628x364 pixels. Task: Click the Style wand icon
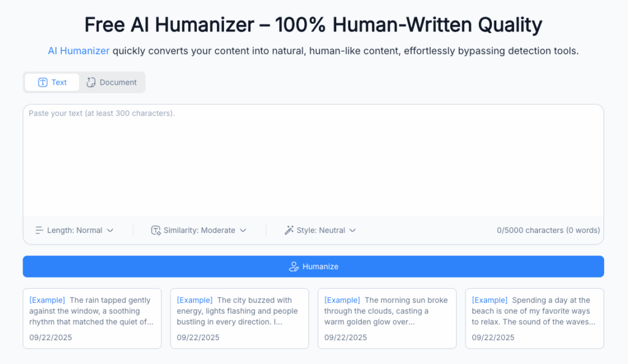[288, 230]
